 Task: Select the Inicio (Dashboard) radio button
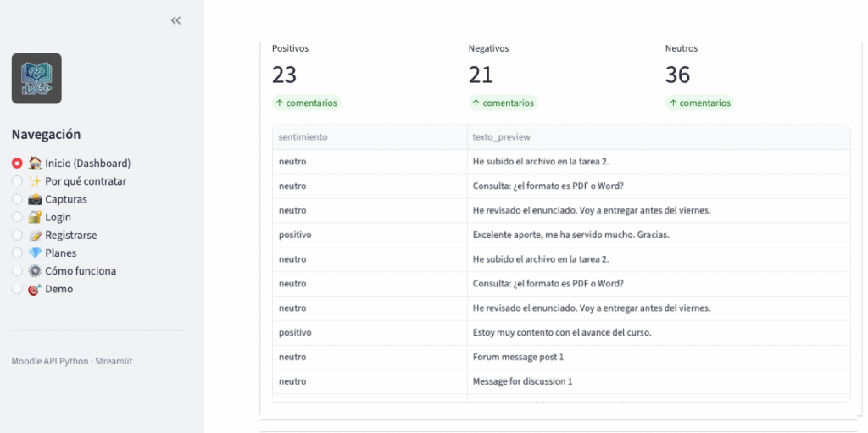17,164
